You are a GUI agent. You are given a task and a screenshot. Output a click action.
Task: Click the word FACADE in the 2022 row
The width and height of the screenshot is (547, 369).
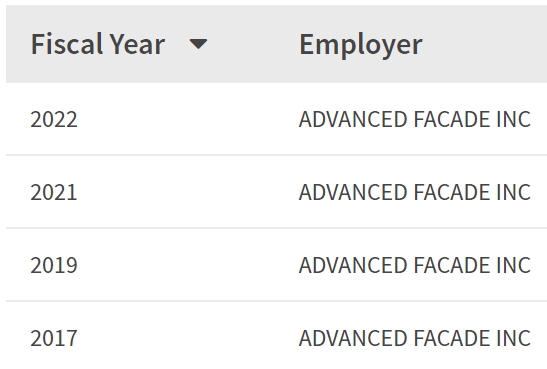452,119
